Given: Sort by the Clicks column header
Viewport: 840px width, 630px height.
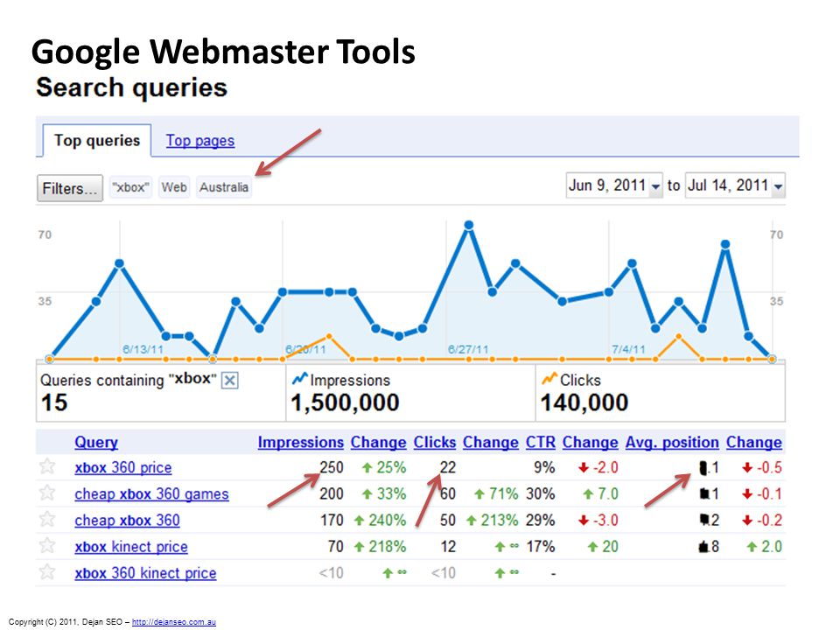Looking at the screenshot, I should pyautogui.click(x=435, y=443).
